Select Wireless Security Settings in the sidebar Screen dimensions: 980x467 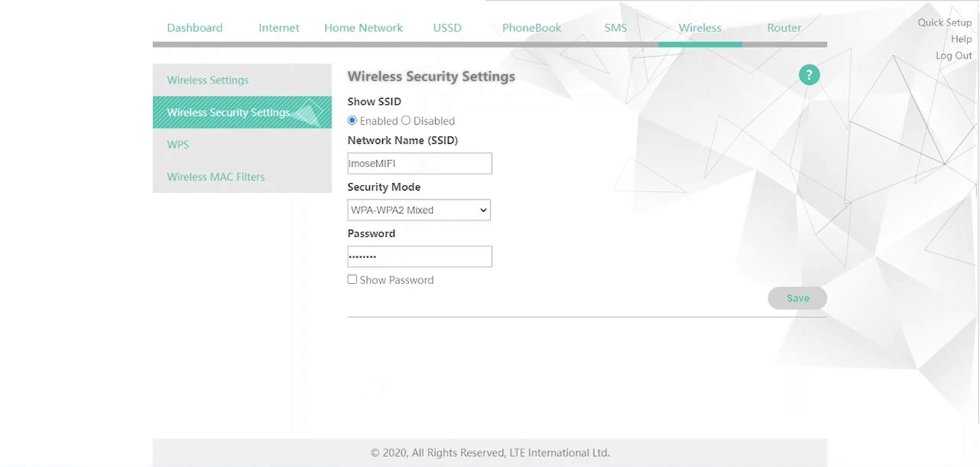pos(229,112)
